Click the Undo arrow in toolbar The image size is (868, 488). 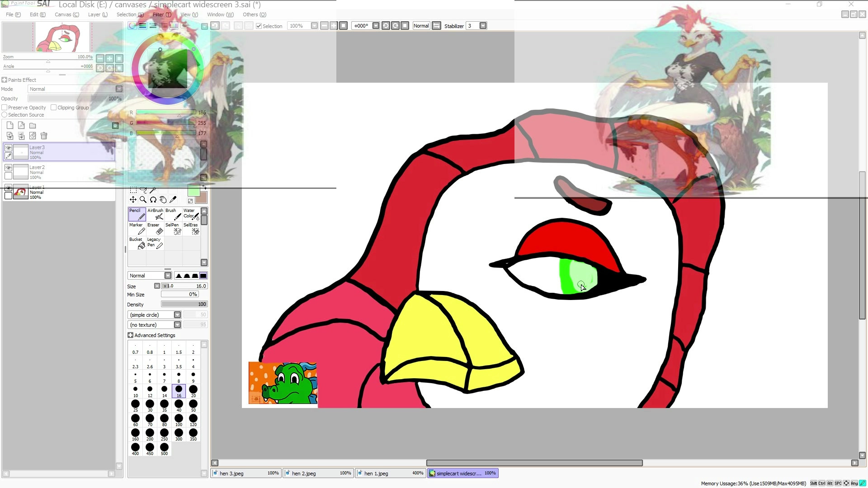point(215,26)
